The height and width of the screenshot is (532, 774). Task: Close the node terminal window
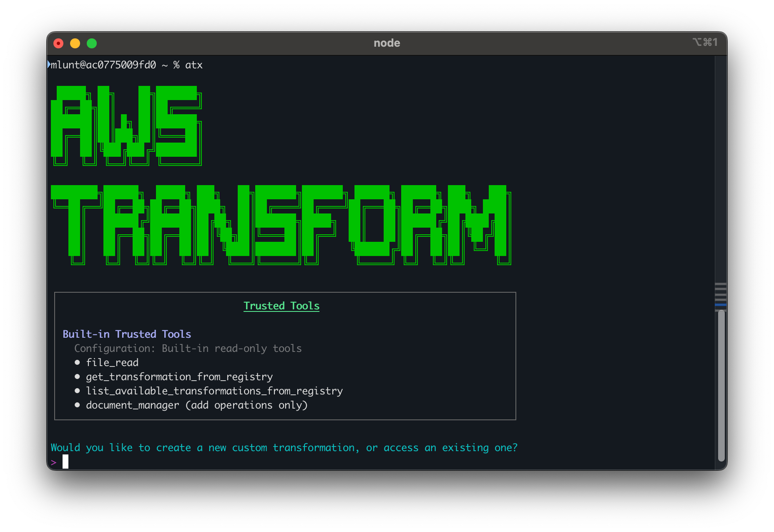tap(58, 43)
